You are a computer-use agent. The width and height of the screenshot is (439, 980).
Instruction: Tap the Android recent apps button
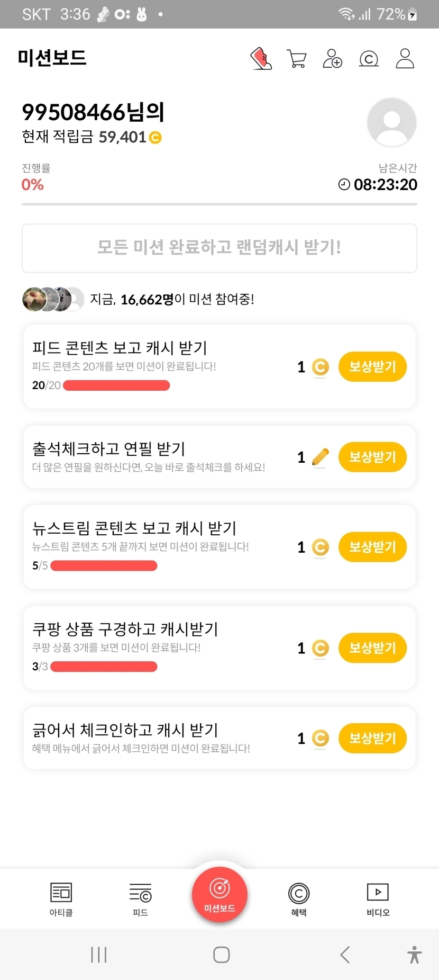pos(99,955)
